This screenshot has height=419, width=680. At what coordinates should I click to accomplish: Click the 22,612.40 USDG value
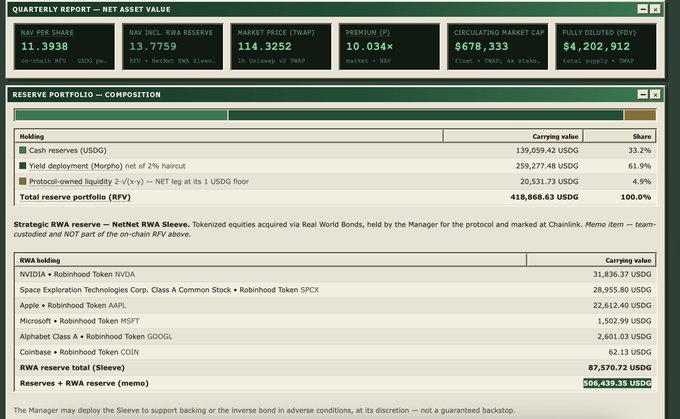click(x=622, y=306)
